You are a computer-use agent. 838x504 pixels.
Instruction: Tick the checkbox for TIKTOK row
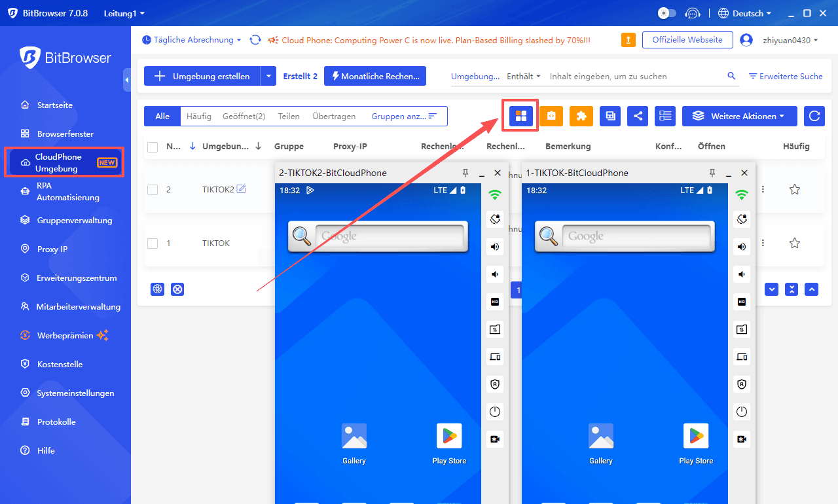point(153,243)
